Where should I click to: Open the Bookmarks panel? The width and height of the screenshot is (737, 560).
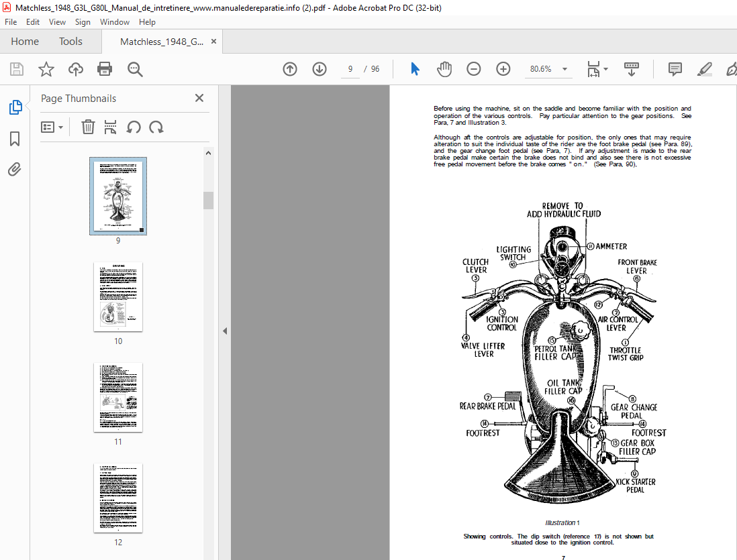pyautogui.click(x=15, y=139)
